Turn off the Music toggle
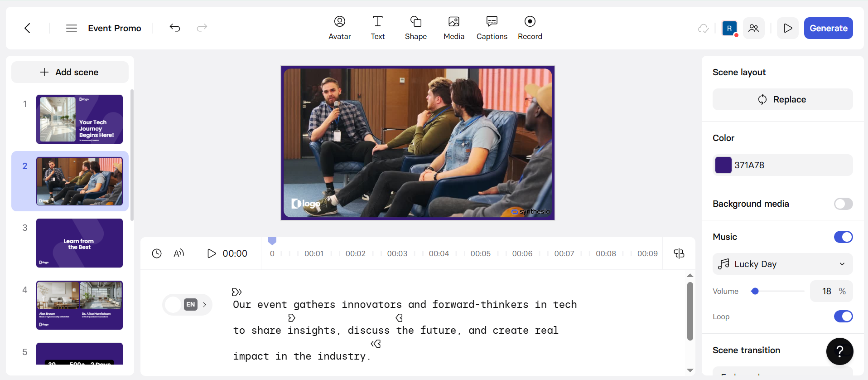The image size is (868, 380). [843, 237]
